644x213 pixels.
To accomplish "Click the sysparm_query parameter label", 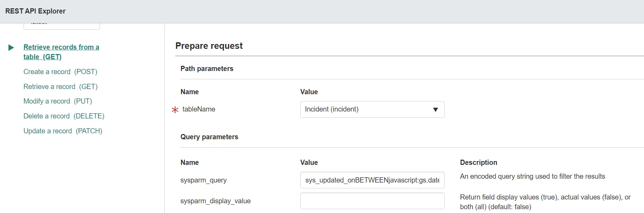I will (x=203, y=180).
